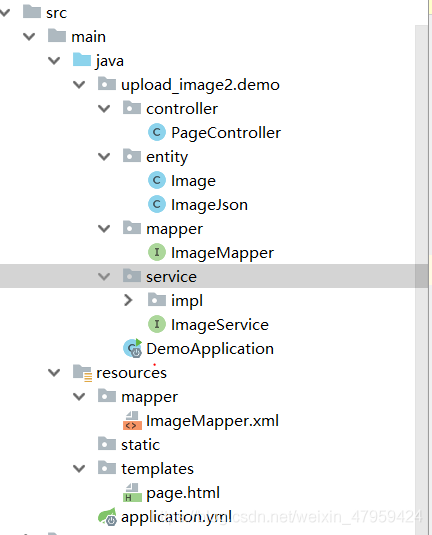Select the resources folder label

point(131,373)
